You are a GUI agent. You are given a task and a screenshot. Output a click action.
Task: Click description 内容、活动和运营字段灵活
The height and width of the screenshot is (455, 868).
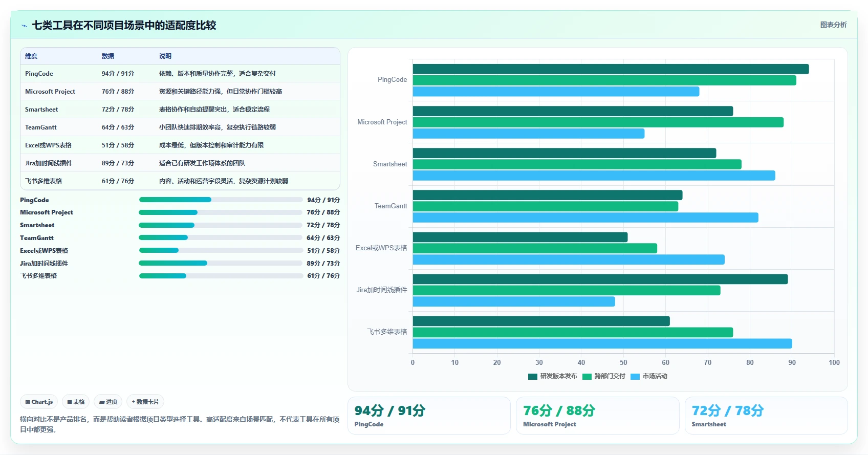tap(223, 181)
